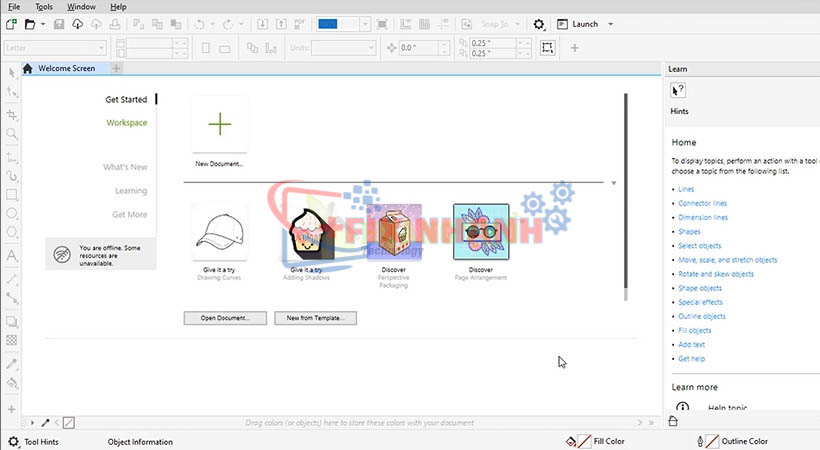
Task: Click the Welcome Screen home icon
Action: coord(28,68)
